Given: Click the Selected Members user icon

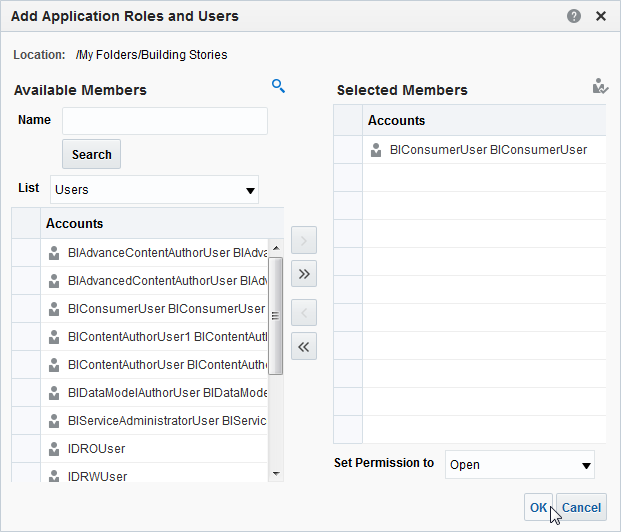Looking at the screenshot, I should (x=600, y=87).
